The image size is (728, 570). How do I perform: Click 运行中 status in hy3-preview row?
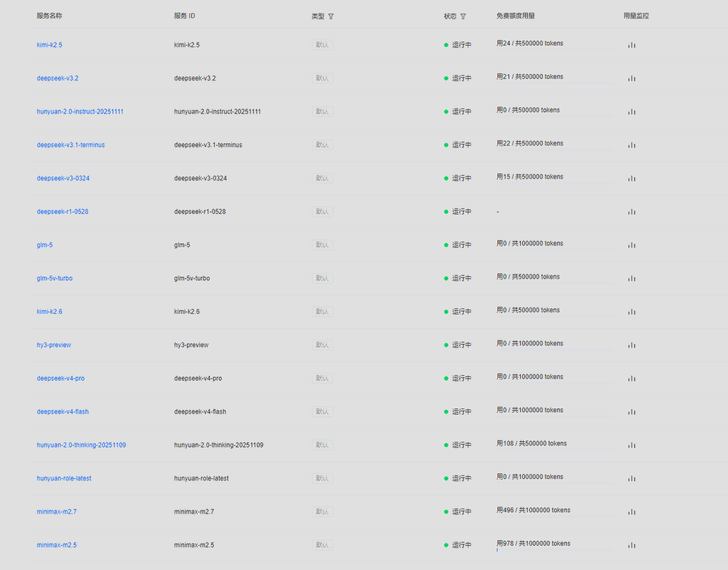click(462, 345)
